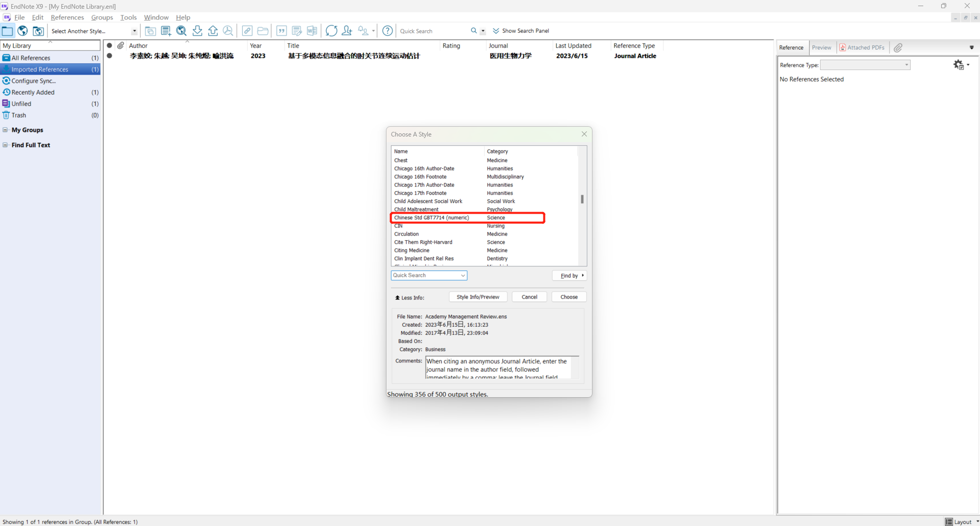This screenshot has width=980, height=526.
Task: Select Cite Them Right-Harvard style
Action: 485,242
